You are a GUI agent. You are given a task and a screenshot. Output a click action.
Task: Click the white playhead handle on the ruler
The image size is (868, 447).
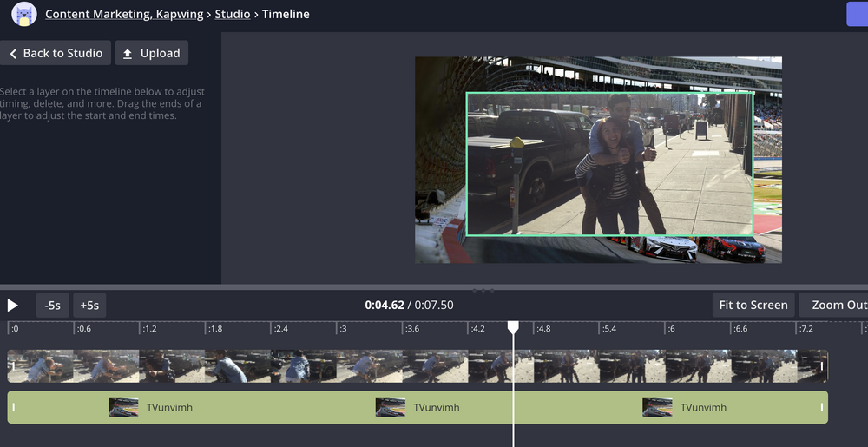513,327
